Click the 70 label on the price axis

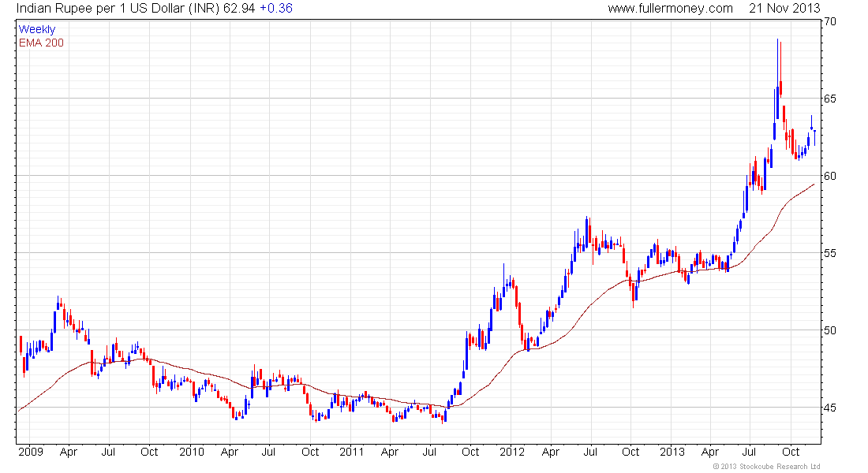(830, 21)
